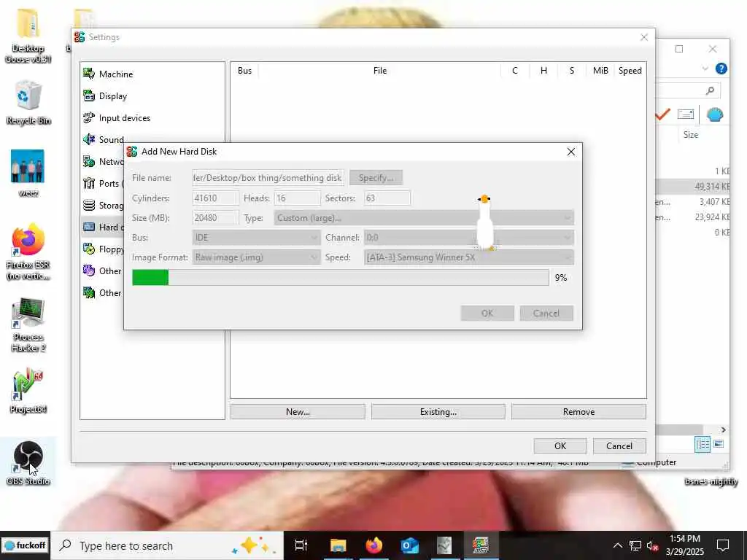Click the disk creation progress bar
The image size is (747, 560).
click(x=340, y=277)
